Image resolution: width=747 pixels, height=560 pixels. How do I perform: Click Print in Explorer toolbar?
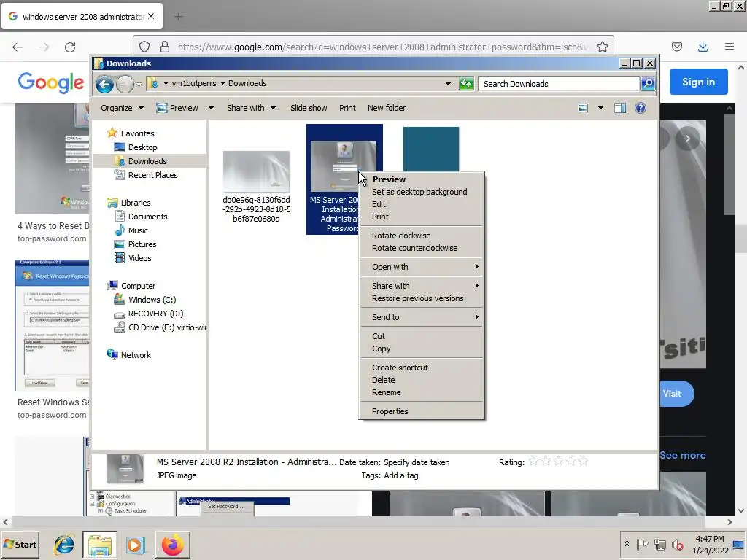347,108
